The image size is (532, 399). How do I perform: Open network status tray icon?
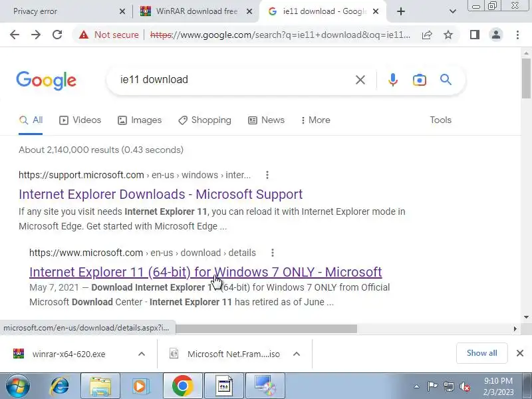[448, 386]
